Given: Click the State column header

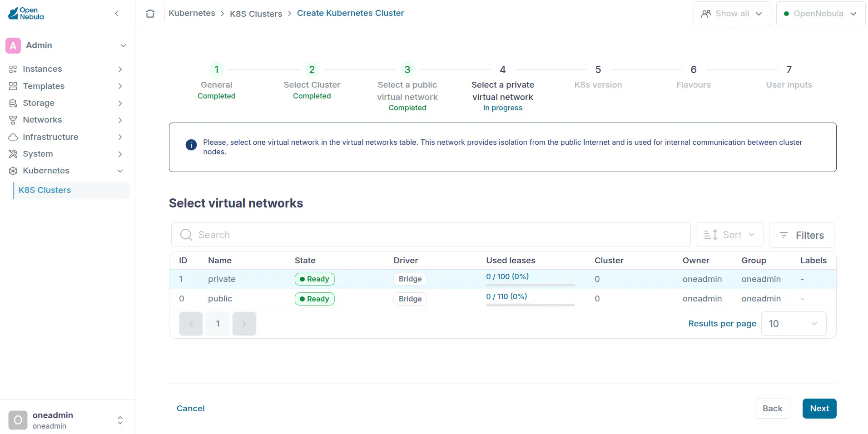Looking at the screenshot, I should (305, 261).
